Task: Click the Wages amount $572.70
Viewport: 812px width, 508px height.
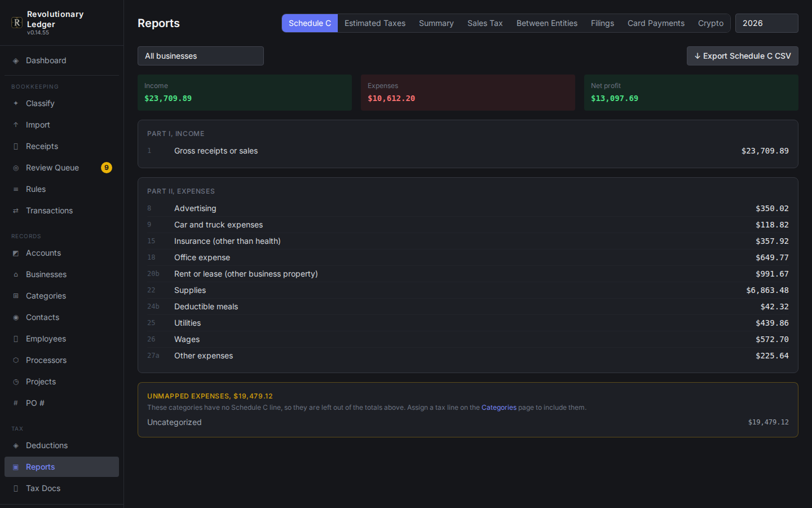Action: coord(772,339)
